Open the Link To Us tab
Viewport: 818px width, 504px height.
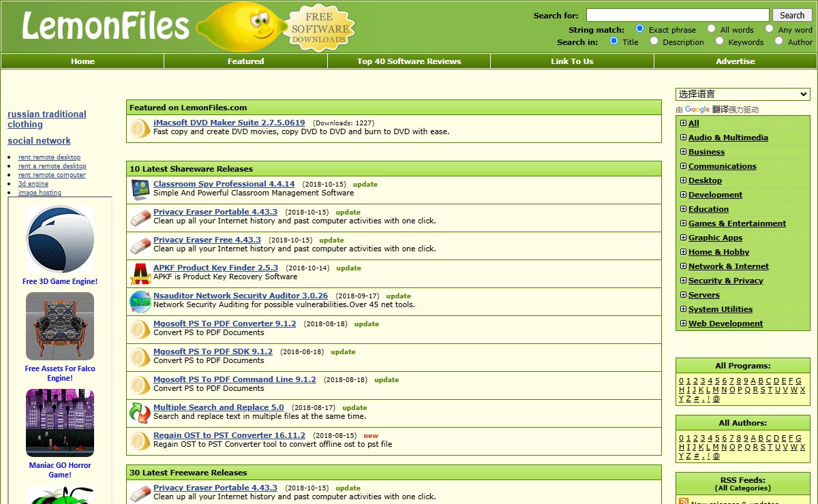(x=572, y=61)
